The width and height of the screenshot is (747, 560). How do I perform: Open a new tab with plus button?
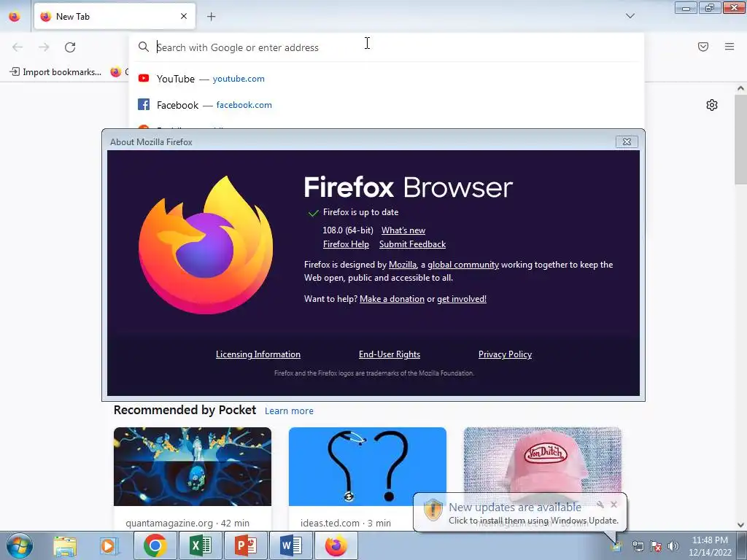pyautogui.click(x=211, y=17)
